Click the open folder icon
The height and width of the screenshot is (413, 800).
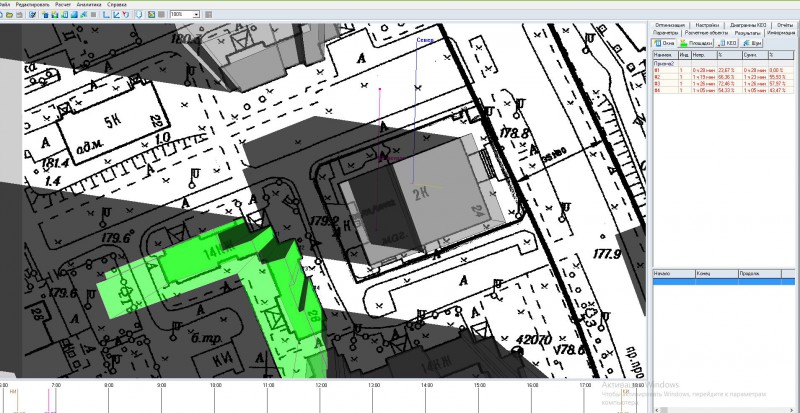coord(9,14)
